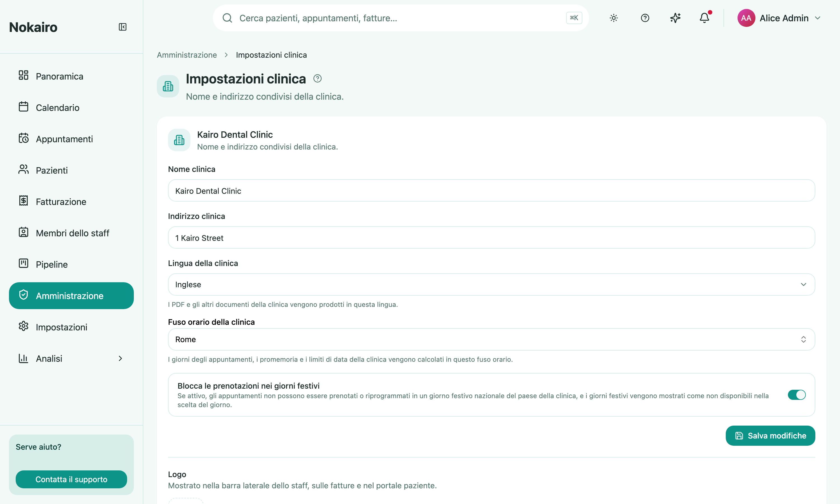Open Impostazioni in sidebar
The height and width of the screenshot is (504, 840).
click(x=71, y=327)
